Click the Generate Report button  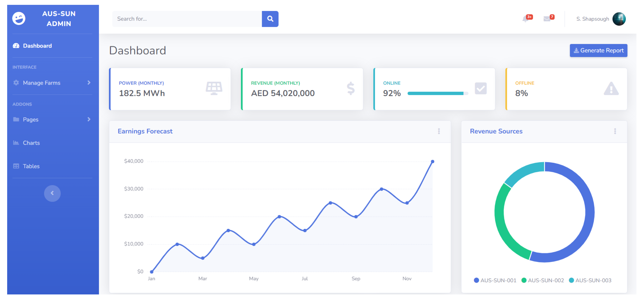(x=598, y=51)
